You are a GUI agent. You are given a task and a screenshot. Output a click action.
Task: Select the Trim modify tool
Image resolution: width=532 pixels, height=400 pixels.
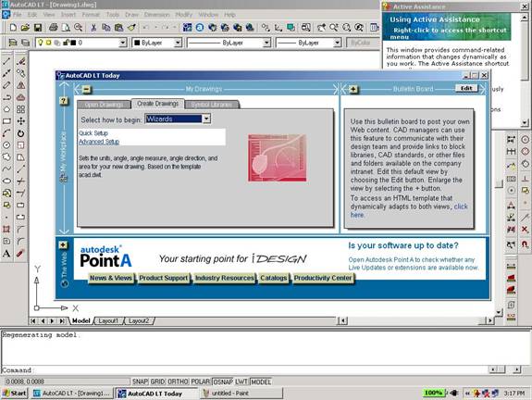[20, 181]
